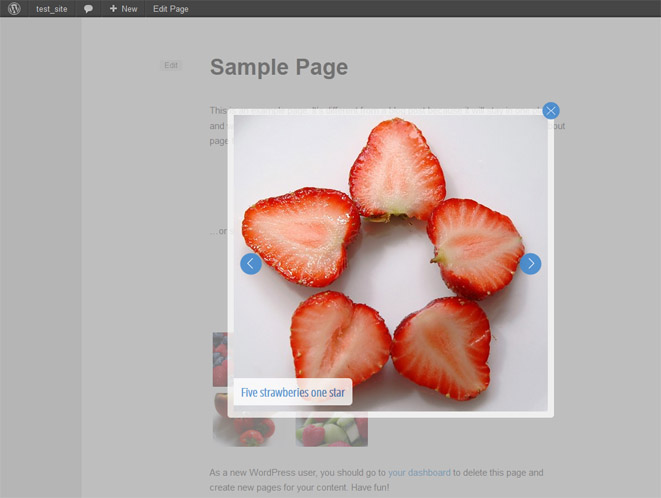Screen dimensions: 661x498
Task: Go to next image in lightbox
Action: 530,264
